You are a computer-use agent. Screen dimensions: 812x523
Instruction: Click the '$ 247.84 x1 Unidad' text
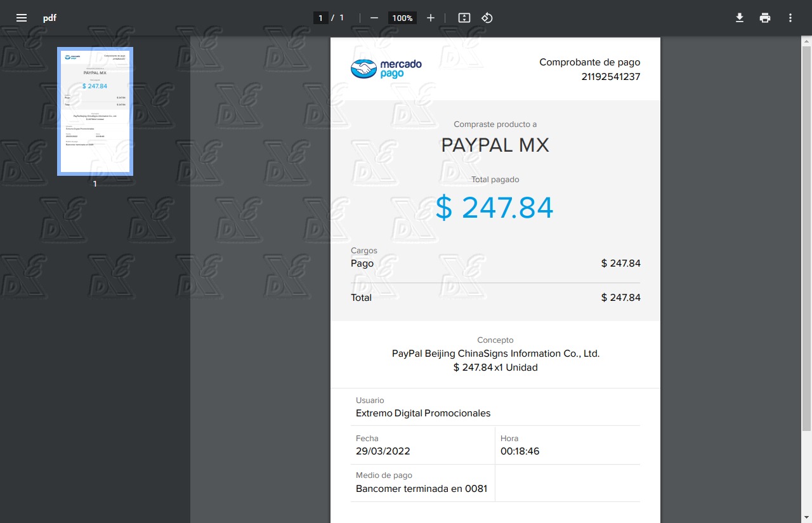495,367
